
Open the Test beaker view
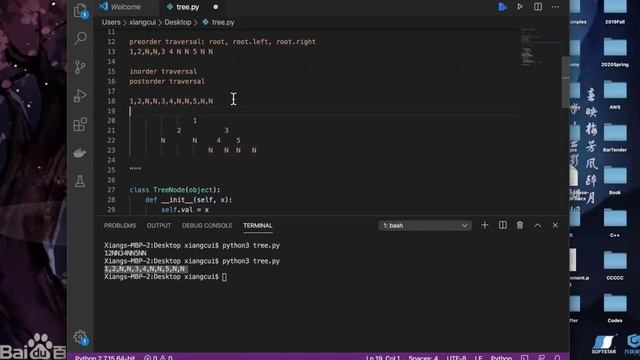80,181
